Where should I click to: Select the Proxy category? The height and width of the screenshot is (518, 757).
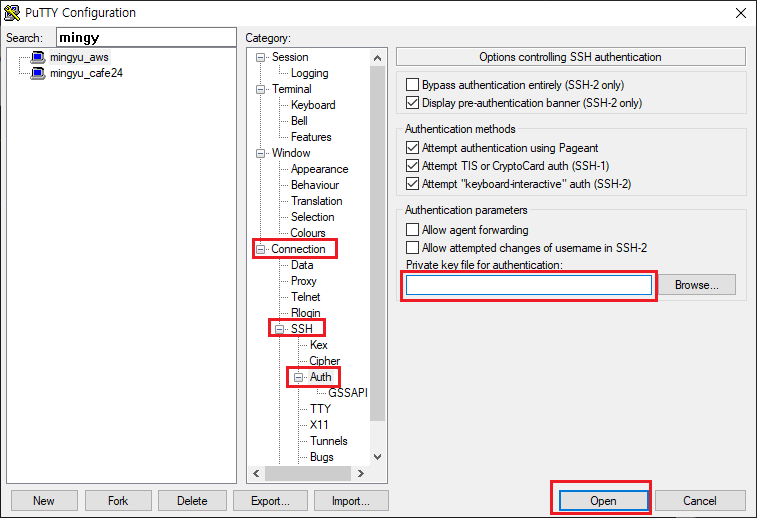click(303, 280)
